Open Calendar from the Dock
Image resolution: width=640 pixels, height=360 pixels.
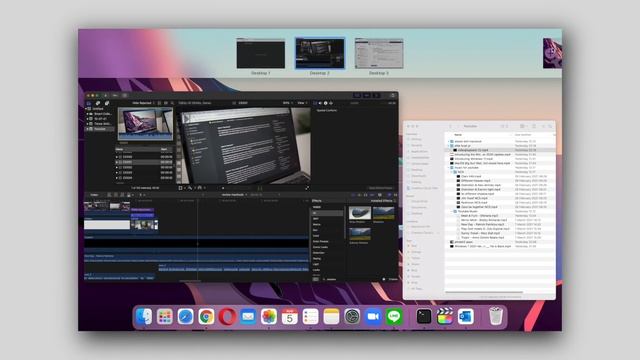(x=289, y=316)
